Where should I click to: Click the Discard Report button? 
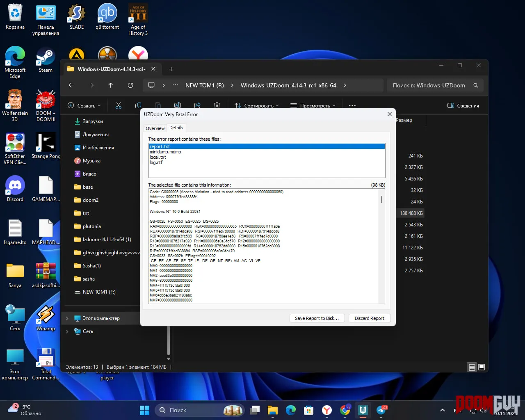[x=369, y=318]
